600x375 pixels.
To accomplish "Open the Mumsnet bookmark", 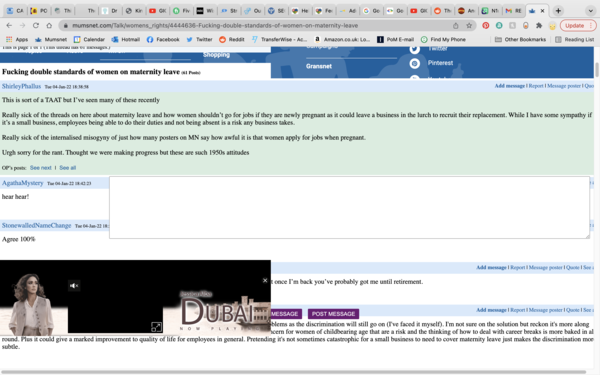I will click(51, 39).
